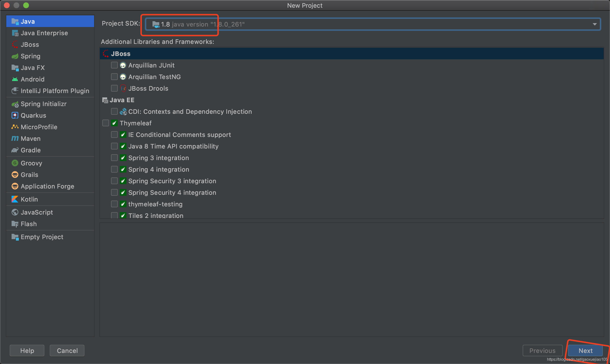Check the JBoss Drools library box
610x364 pixels.
click(114, 88)
